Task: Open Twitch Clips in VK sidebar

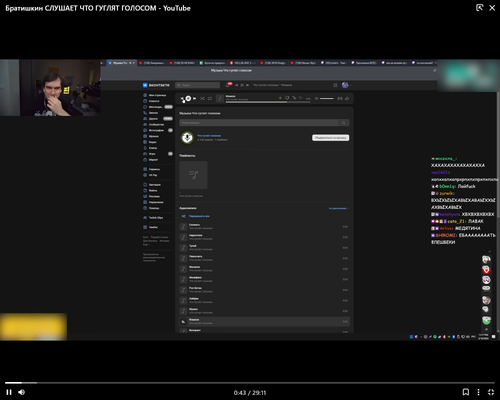Action: (x=153, y=218)
